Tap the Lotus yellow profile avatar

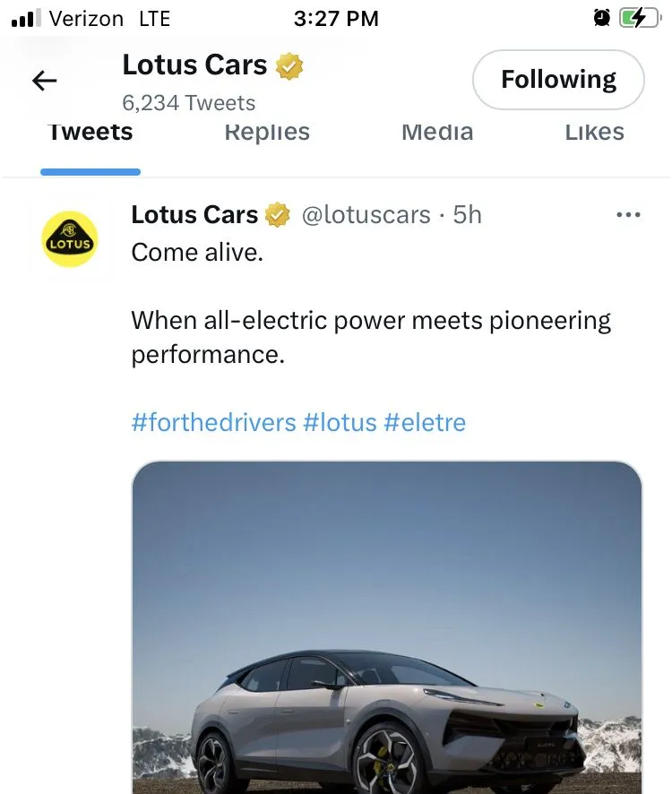coord(70,239)
